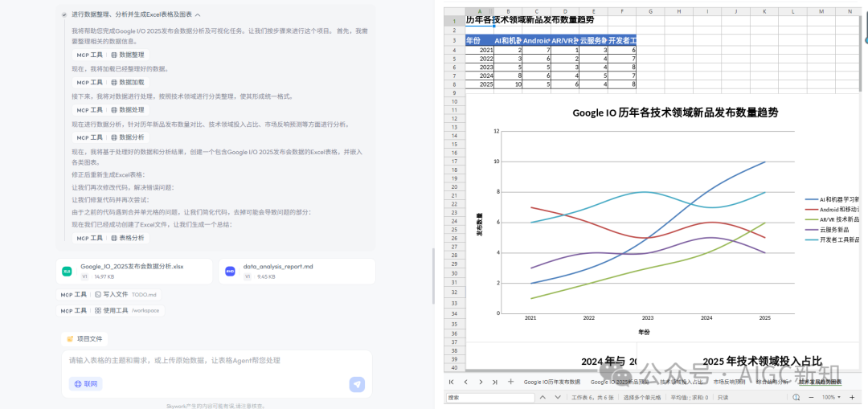The width and height of the screenshot is (868, 409).
Task: Focus the 表格Agent prompt input field
Action: [216, 361]
